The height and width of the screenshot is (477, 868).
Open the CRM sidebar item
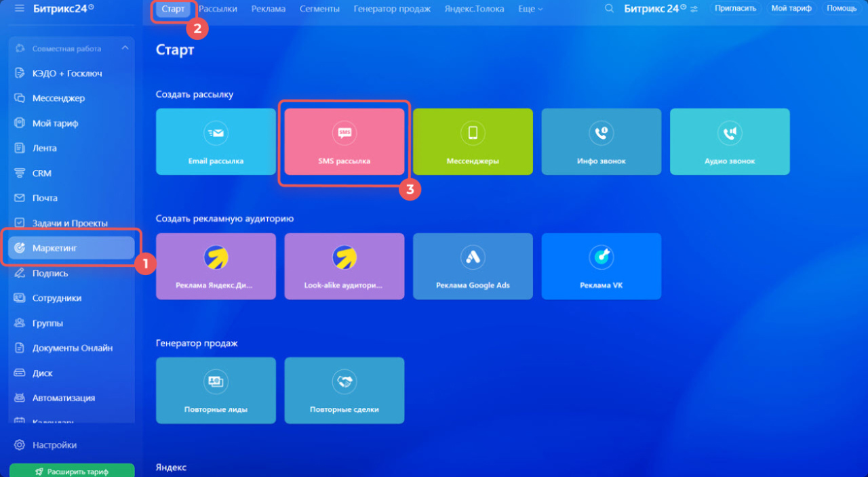point(71,173)
